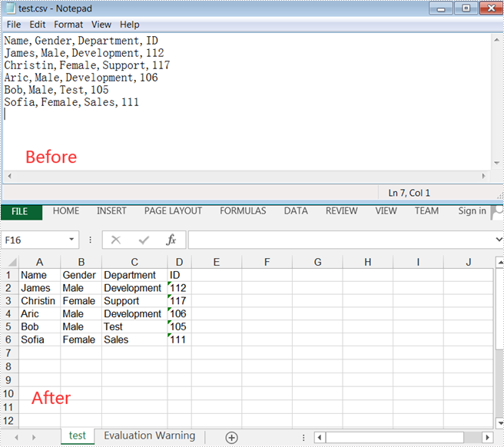This screenshot has width=504, height=447.
Task: Open the TEAM ribbon tab
Action: (426, 210)
